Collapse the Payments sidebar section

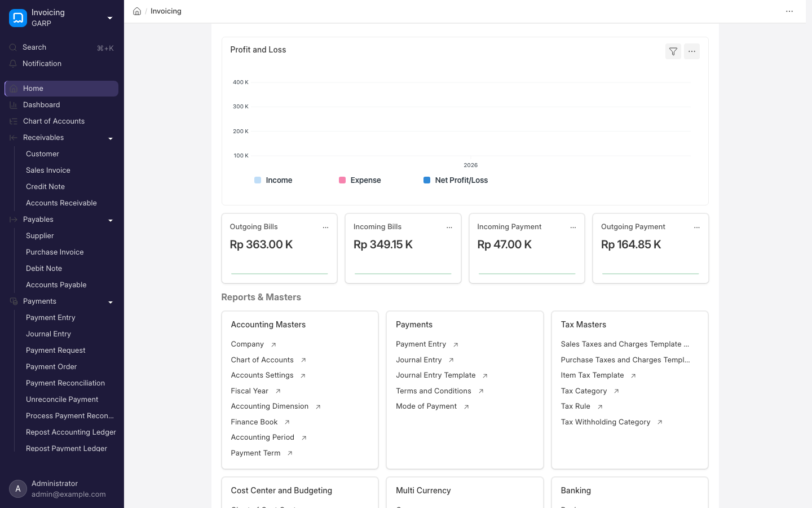click(x=111, y=303)
